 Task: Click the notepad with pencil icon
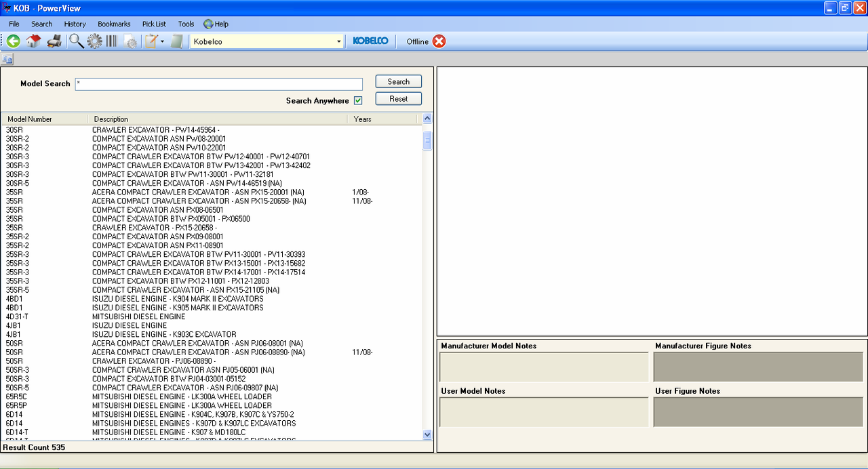(x=151, y=41)
